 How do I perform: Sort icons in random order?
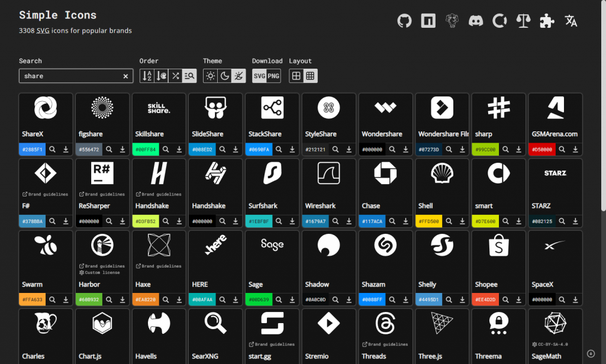pos(175,76)
